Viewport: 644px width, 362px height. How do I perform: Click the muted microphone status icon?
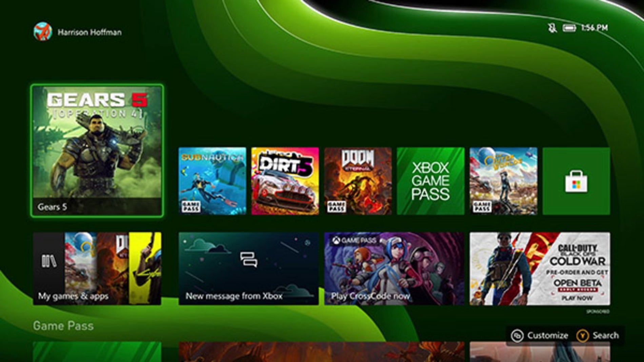(x=552, y=28)
